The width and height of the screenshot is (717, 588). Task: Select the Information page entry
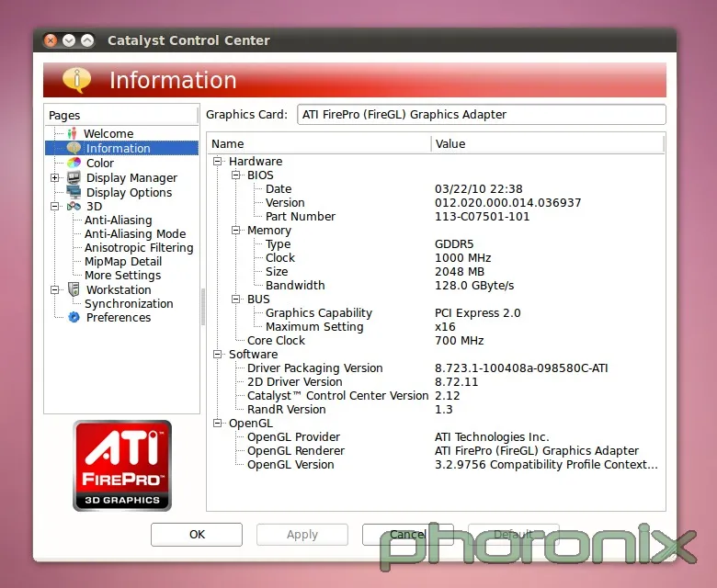pyautogui.click(x=118, y=148)
